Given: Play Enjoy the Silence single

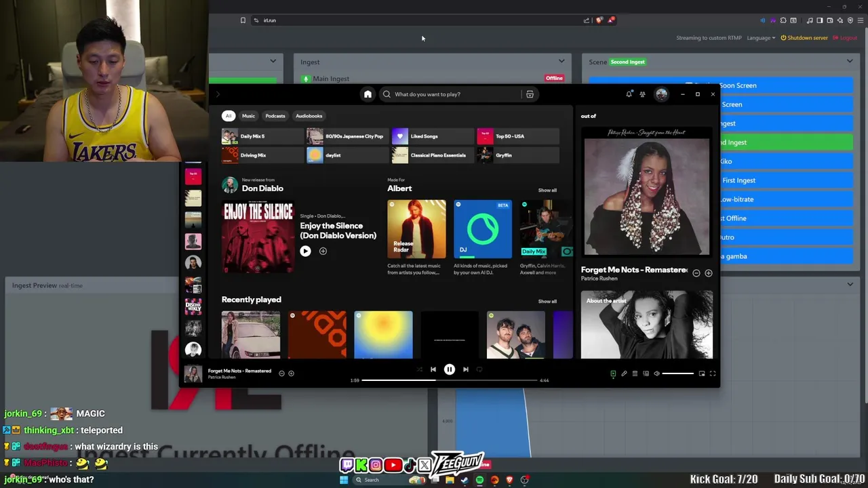Looking at the screenshot, I should (x=305, y=251).
